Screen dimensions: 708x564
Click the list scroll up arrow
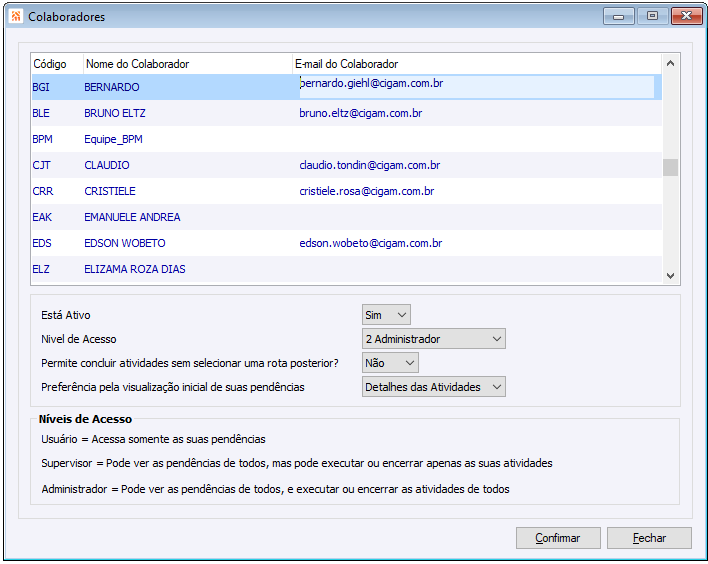671,63
